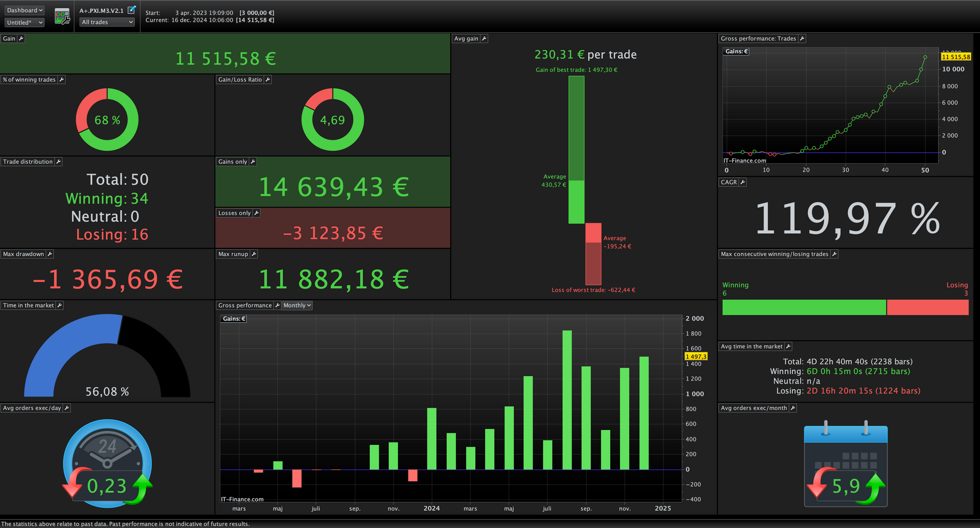The image size is (980, 528).
Task: Click the edit pencil icon beside A+.PXI.M3.V2.1
Action: pyautogui.click(x=131, y=10)
